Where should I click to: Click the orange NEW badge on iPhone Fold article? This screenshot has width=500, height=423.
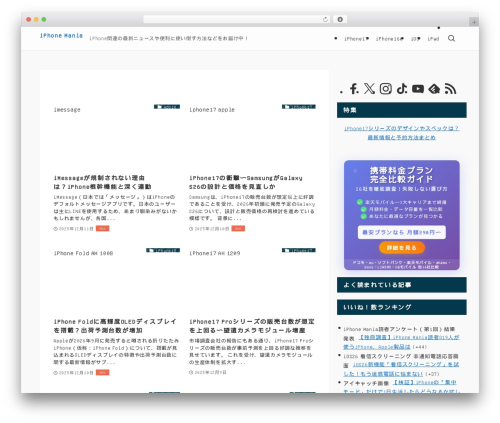103,372
